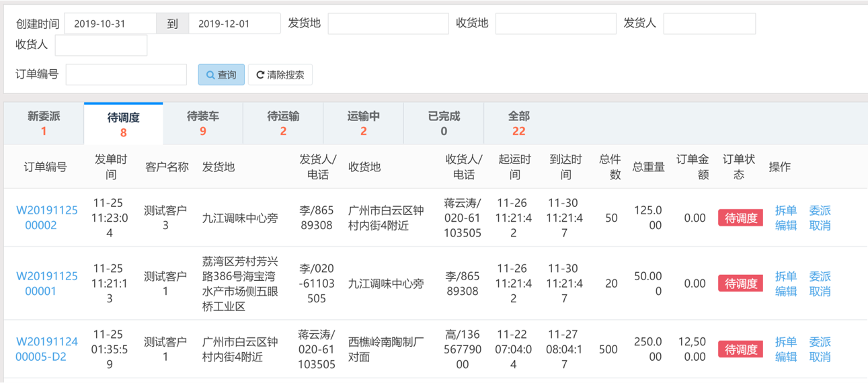Screen dimensions: 868x383
Task: Click the 订单编号 search input
Action: pos(126,75)
